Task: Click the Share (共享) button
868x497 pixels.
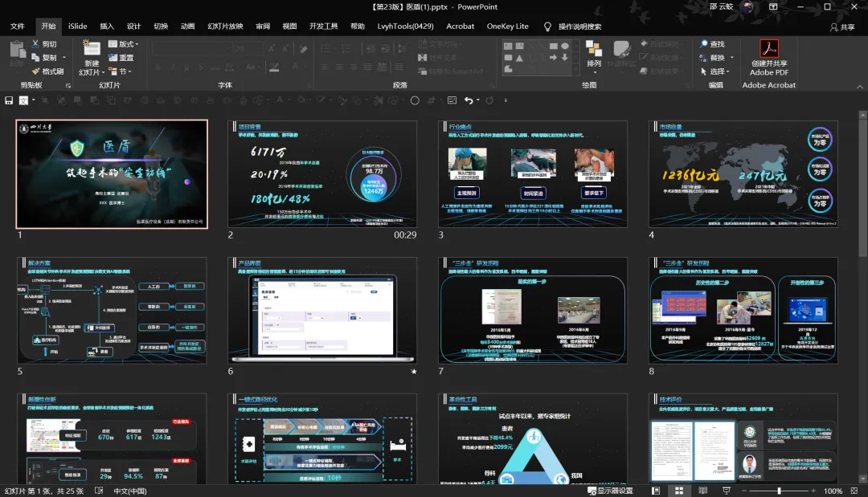Action: point(842,26)
